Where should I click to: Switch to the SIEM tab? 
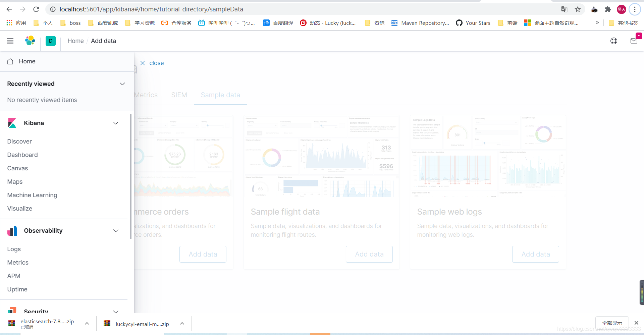pyautogui.click(x=179, y=95)
